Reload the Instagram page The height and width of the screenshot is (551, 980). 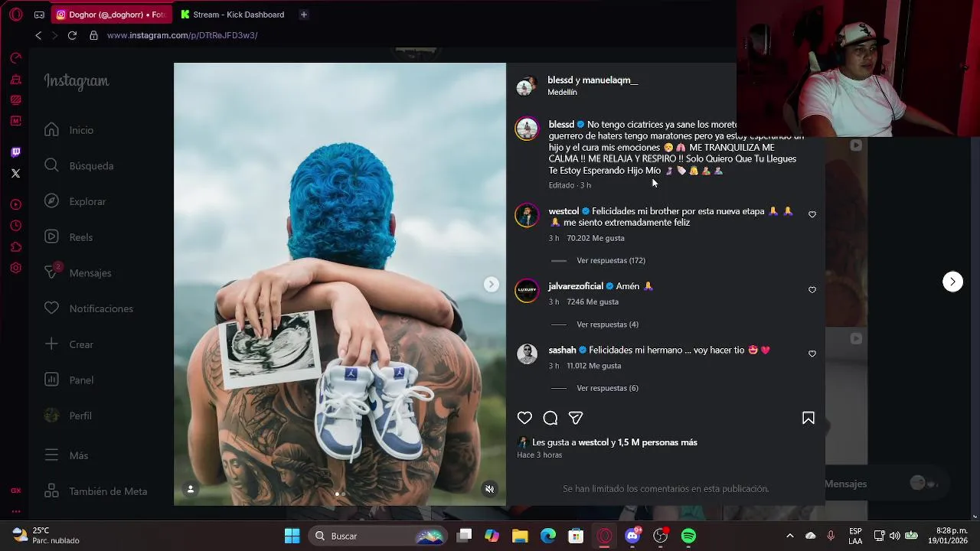[72, 35]
